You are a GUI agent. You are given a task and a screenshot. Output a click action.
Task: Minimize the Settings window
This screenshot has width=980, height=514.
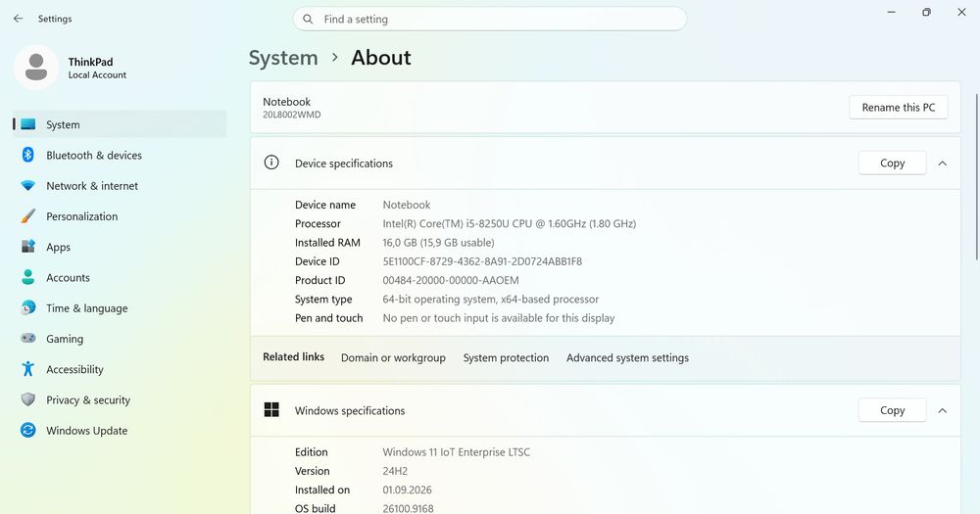891,12
